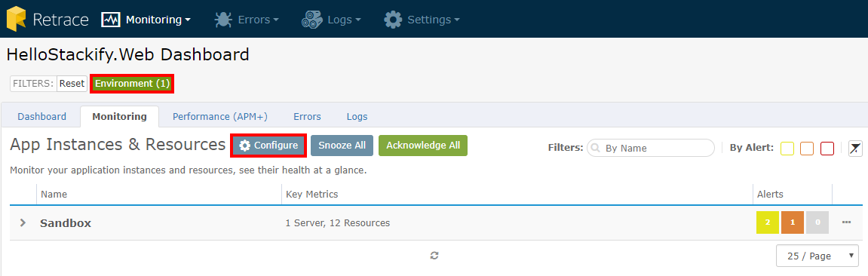Viewport: 868px width, 276px height.
Task: Click the Configure button
Action: (x=268, y=146)
